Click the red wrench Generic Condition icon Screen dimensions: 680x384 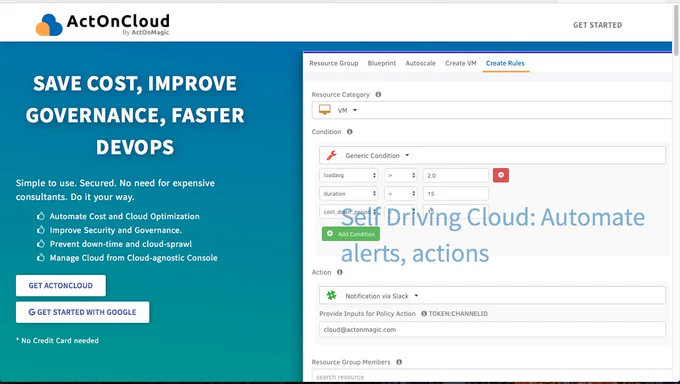click(x=332, y=155)
